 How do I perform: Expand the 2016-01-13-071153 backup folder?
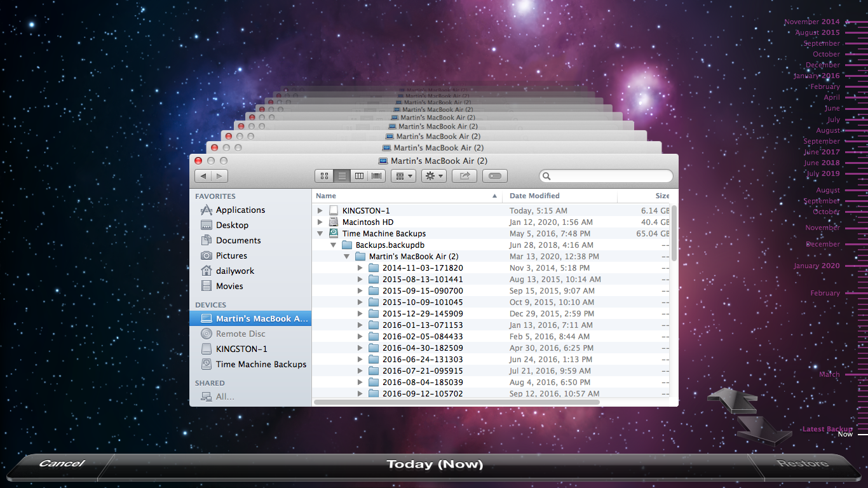pos(360,325)
